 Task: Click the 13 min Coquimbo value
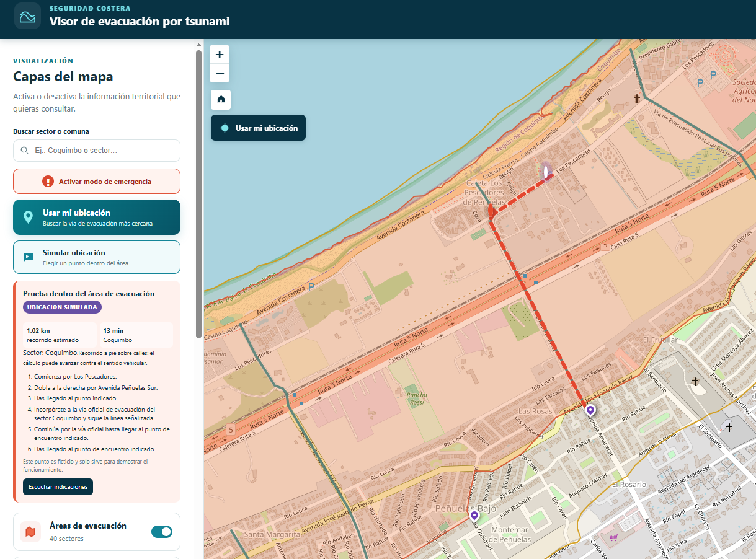point(136,335)
